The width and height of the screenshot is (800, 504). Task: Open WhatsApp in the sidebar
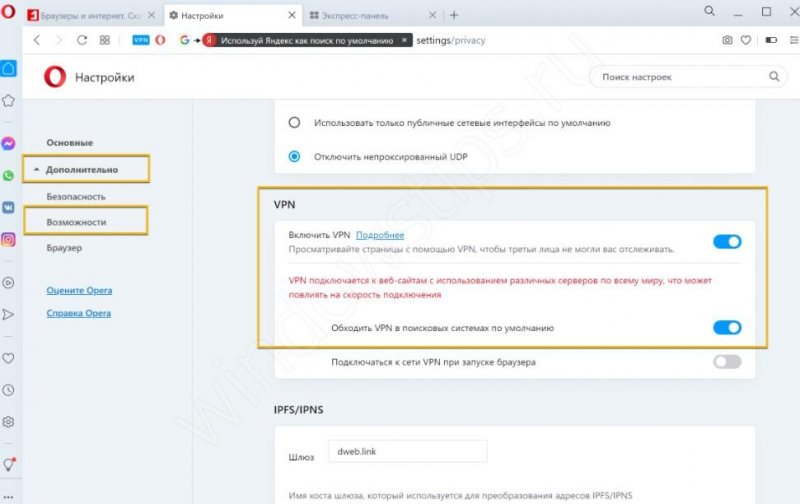pos(8,175)
